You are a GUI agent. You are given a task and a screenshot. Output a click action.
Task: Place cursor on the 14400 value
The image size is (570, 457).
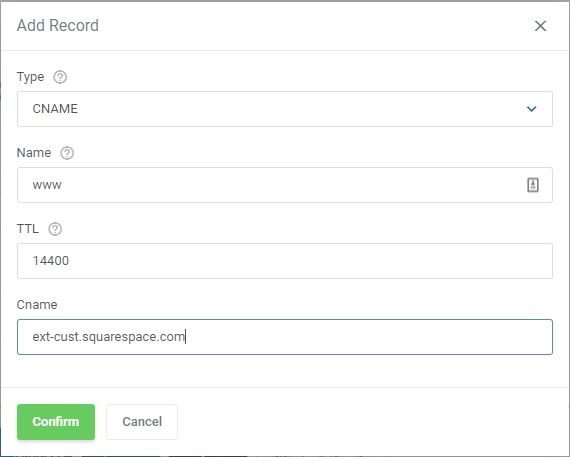coord(51,261)
